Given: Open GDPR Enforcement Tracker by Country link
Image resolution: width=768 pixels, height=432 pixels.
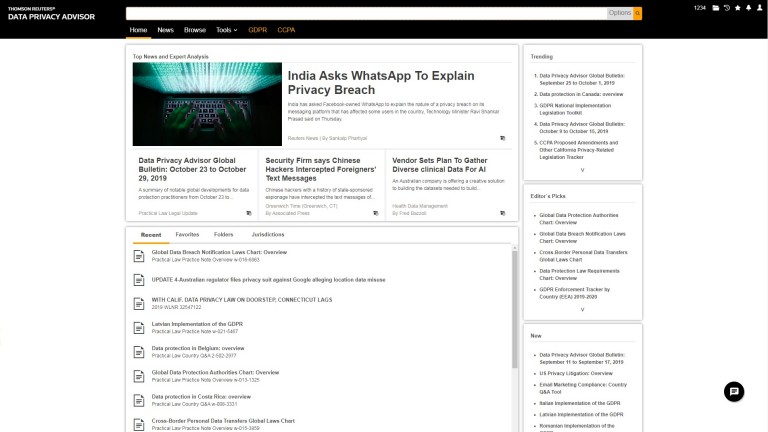Looking at the screenshot, I should click(575, 293).
